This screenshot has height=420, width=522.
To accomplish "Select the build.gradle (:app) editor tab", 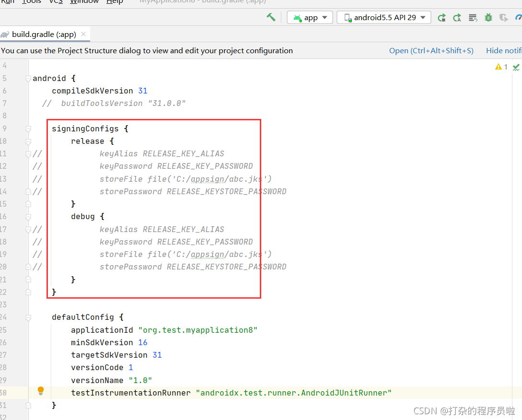I will click(44, 35).
